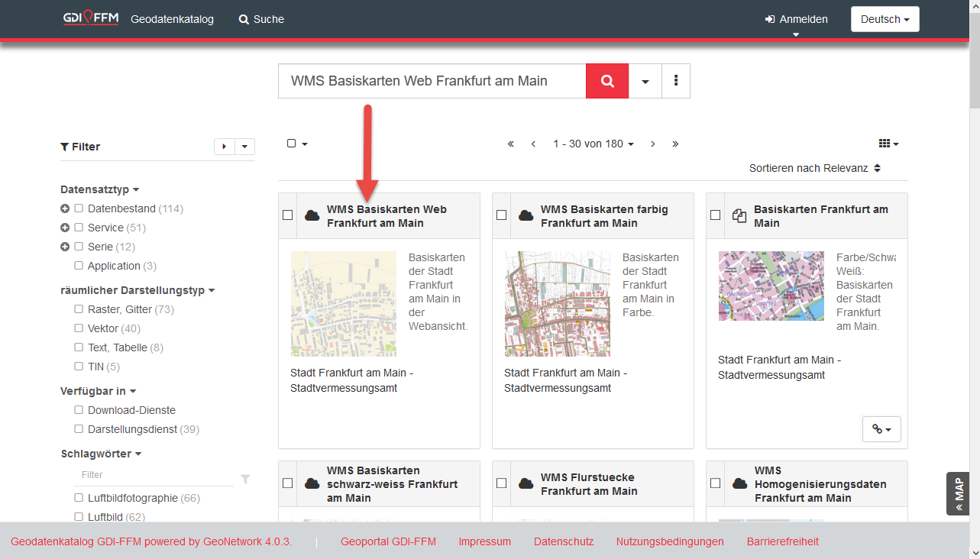The image size is (980, 559).
Task: Click the cloud icon of WMS Homogenisierungsdaten
Action: [739, 483]
